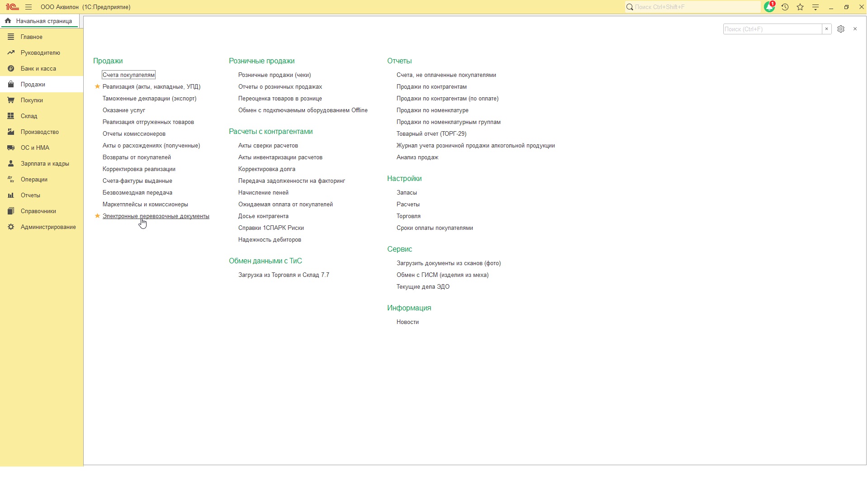Open Справки 1СПАРК Риски

(271, 228)
